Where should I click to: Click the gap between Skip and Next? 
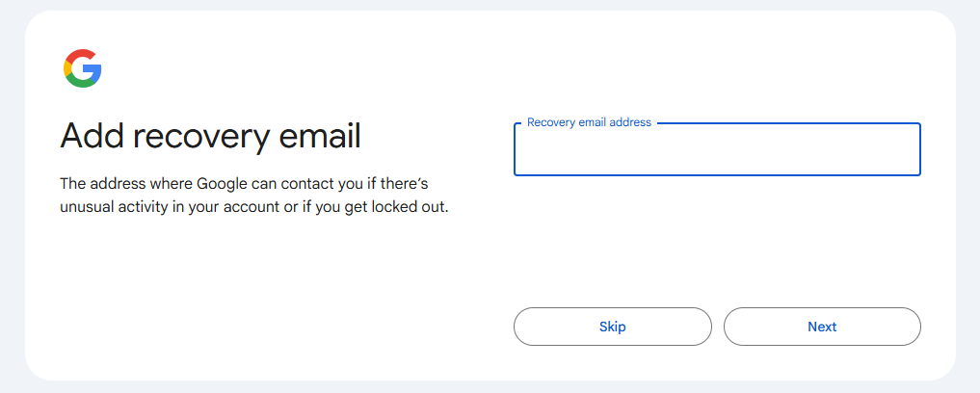[x=718, y=327]
